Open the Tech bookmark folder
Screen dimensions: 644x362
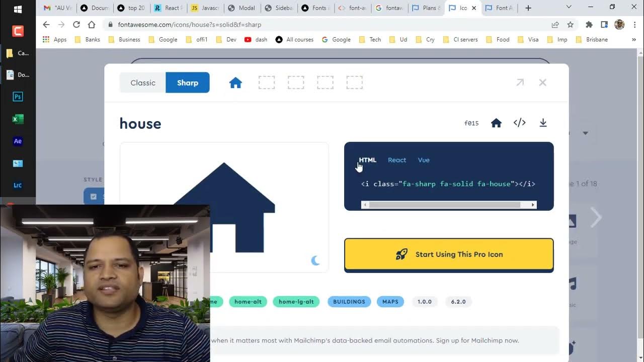click(370, 40)
